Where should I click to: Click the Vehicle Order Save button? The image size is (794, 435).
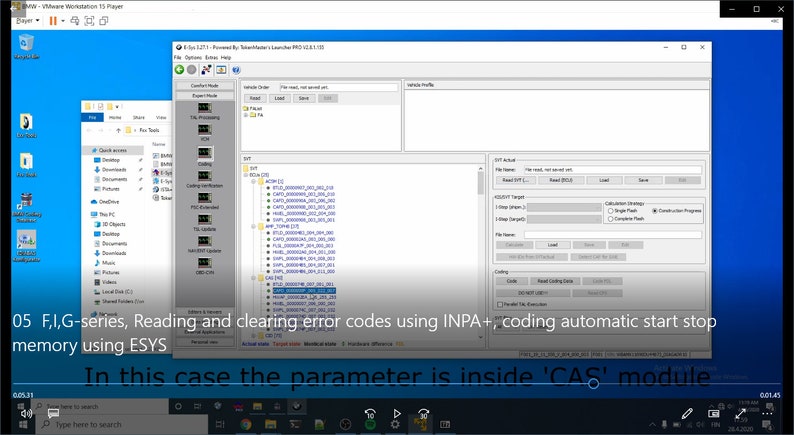tap(303, 98)
